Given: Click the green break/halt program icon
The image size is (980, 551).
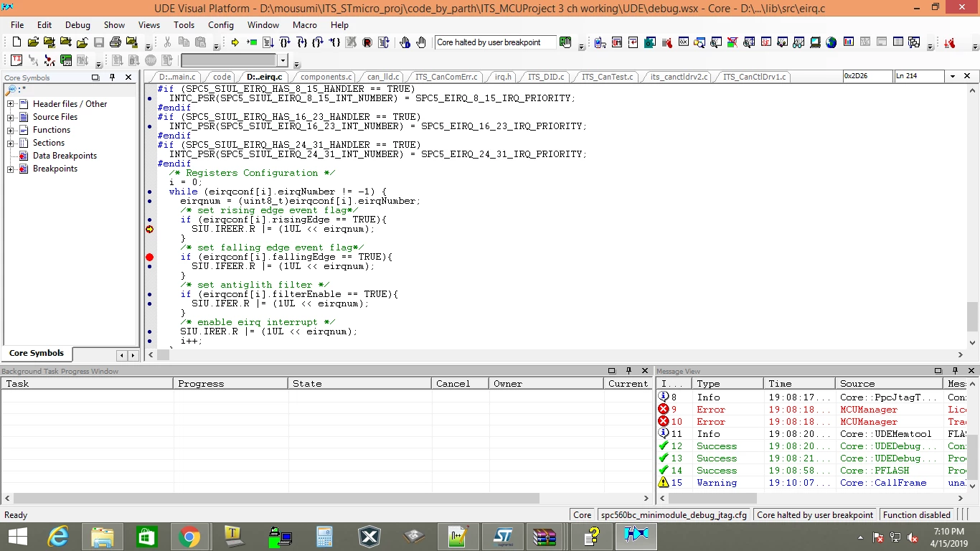Looking at the screenshot, I should tap(252, 42).
